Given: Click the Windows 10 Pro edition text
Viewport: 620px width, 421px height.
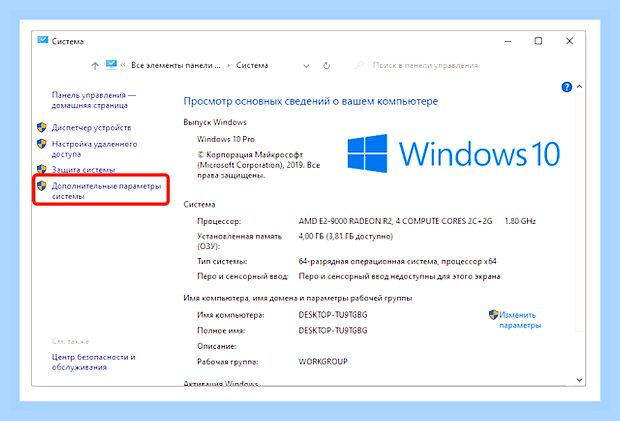Looking at the screenshot, I should point(226,139).
